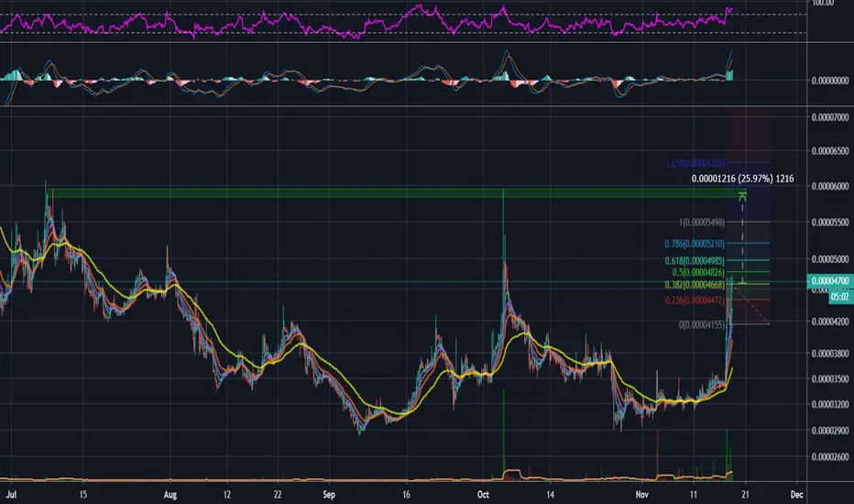This screenshot has width=854, height=504.
Task: Select the magenta RSI line in top pane
Action: (366, 21)
